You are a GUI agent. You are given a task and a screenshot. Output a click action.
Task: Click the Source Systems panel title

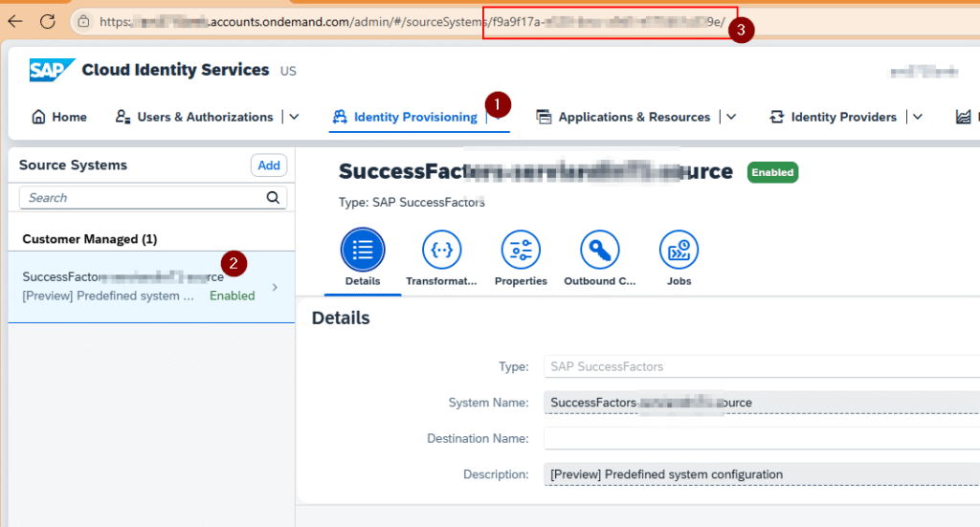coord(73,165)
